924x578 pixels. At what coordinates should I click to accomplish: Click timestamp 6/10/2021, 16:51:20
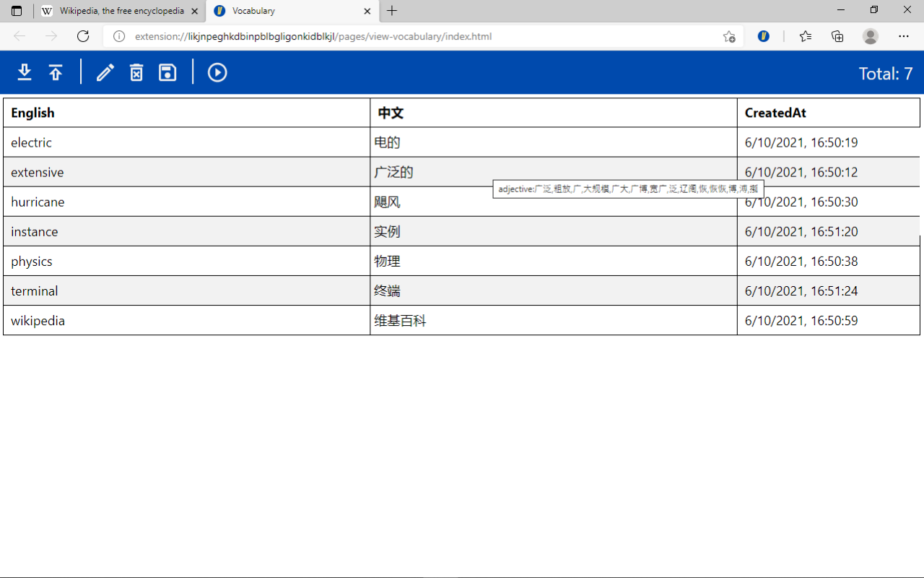tap(801, 231)
